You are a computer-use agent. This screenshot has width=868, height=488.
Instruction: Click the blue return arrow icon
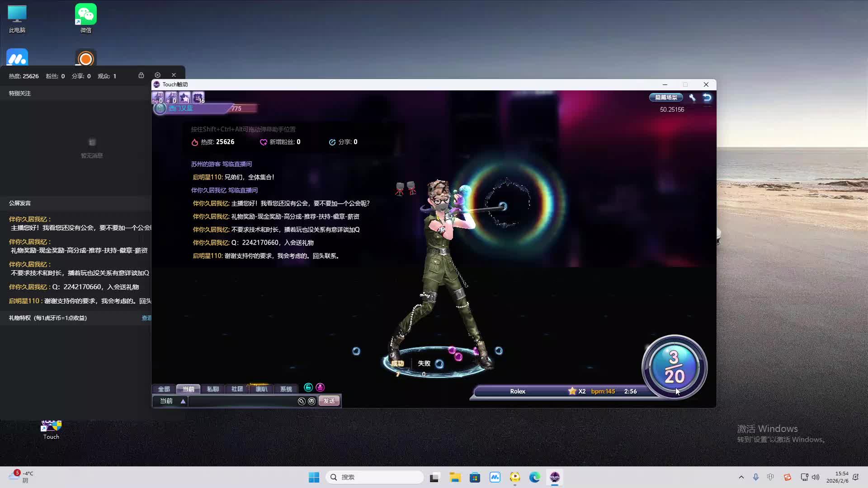(x=707, y=97)
